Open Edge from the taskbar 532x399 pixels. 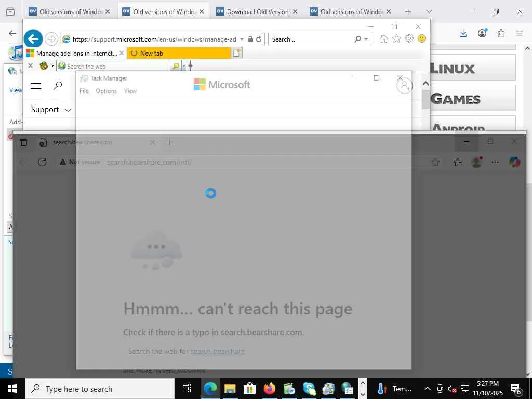(210, 389)
